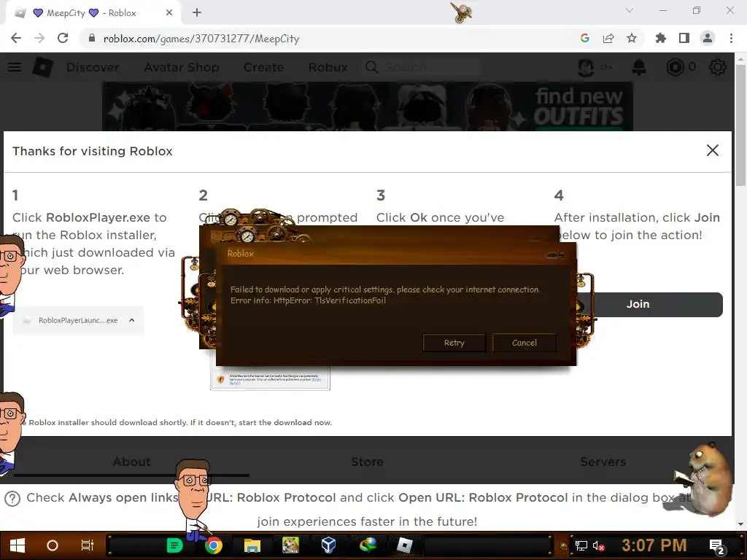Click the help question mark icon
Viewport: 747px width, 560px height.
[x=12, y=499]
